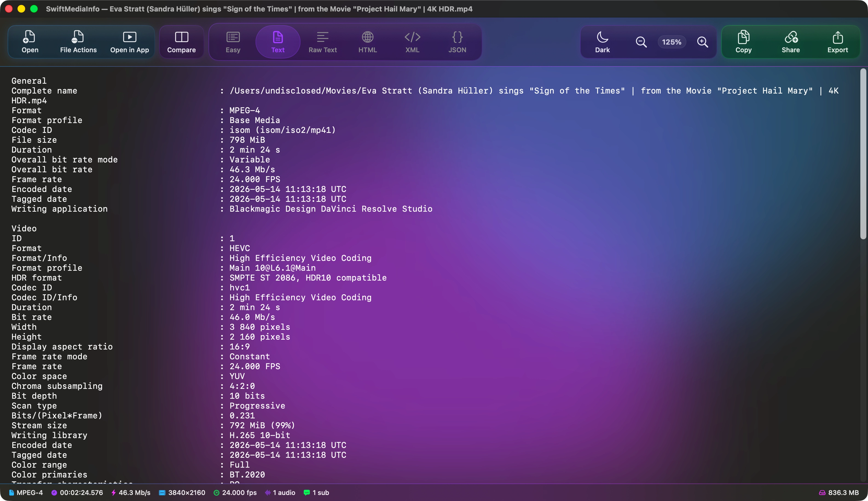
Task: Click the '792 MiB (99%)' stream size value
Action: click(262, 426)
